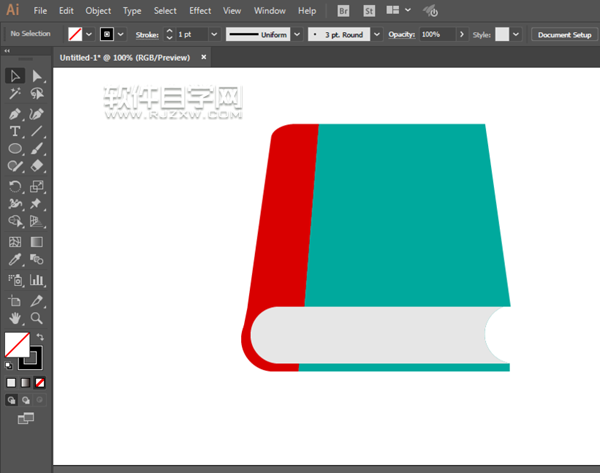This screenshot has height=473, width=600.
Task: Open the Effect menu
Action: [200, 10]
